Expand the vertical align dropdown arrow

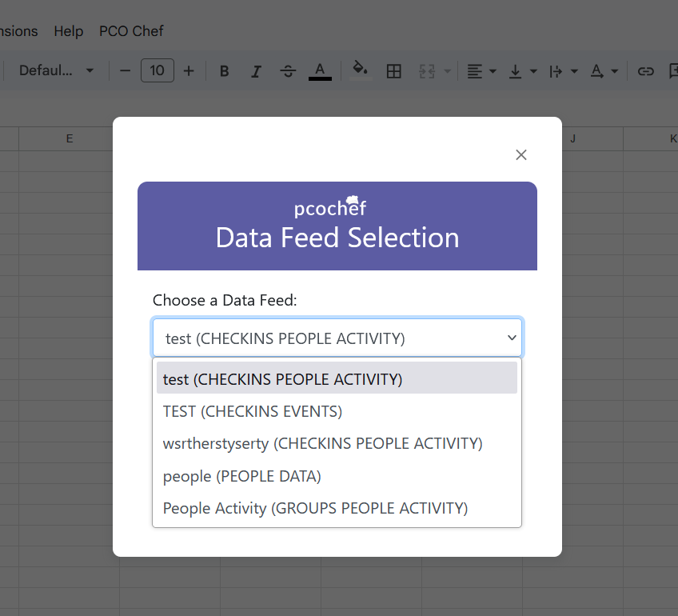point(533,71)
